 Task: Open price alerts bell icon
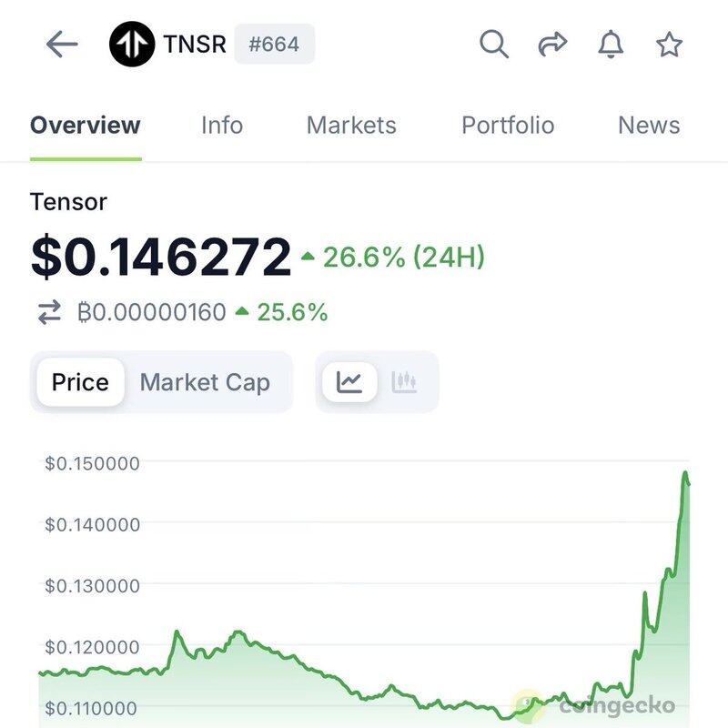[611, 44]
